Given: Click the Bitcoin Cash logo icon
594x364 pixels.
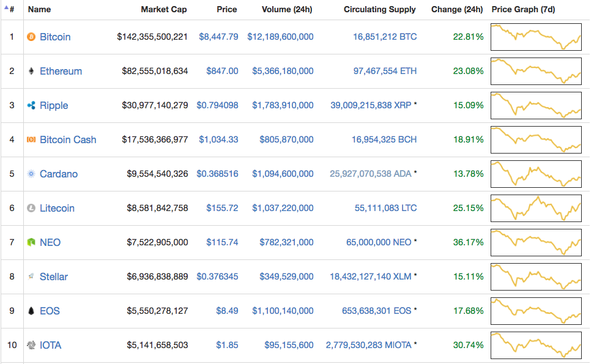Looking at the screenshot, I should 31,140.
